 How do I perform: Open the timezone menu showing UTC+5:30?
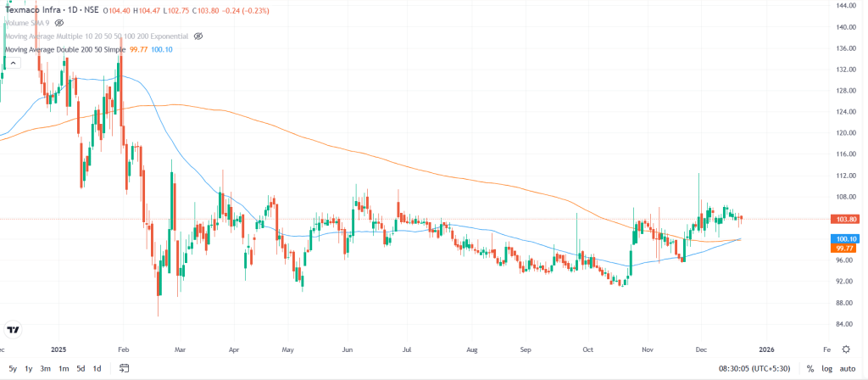[756, 368]
